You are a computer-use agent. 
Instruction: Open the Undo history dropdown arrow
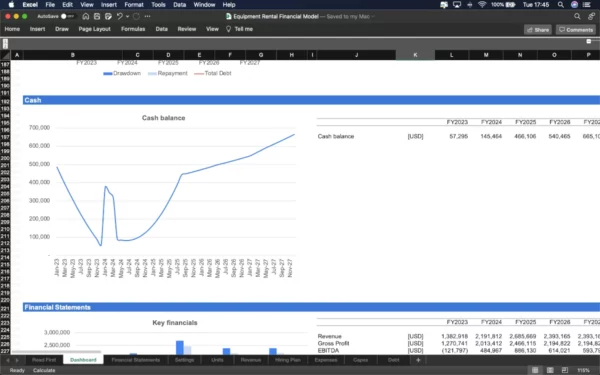point(127,16)
